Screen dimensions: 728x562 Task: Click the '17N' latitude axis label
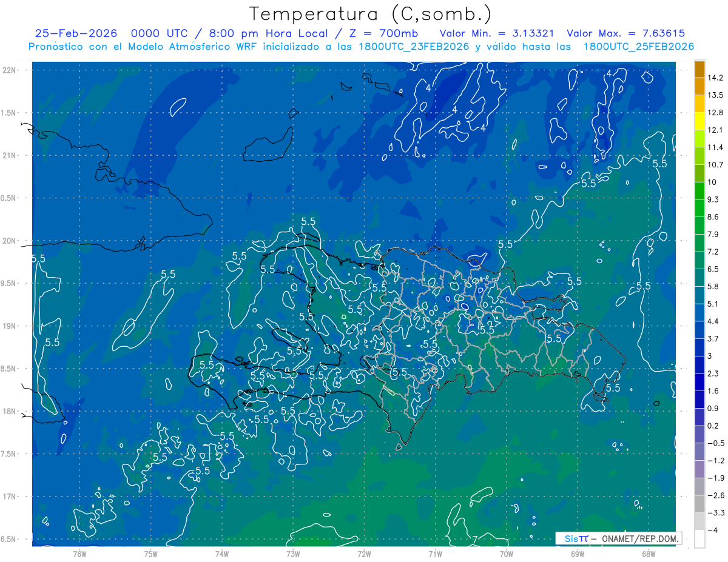point(10,497)
